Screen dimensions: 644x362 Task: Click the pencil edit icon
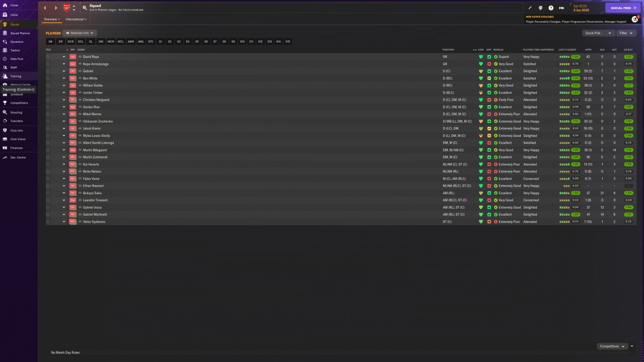(530, 8)
